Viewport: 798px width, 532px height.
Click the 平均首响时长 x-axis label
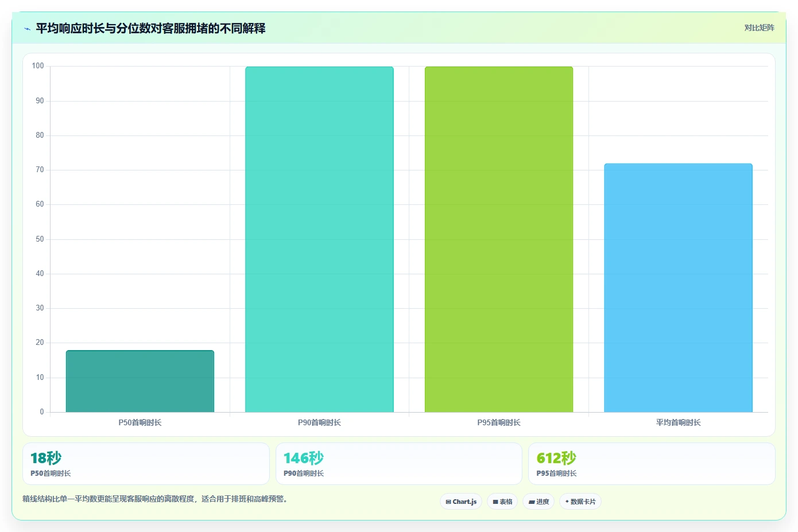[x=678, y=422]
